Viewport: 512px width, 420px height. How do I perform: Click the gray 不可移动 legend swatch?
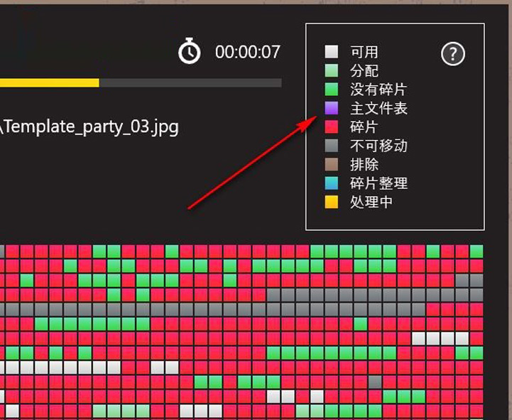[x=332, y=146]
